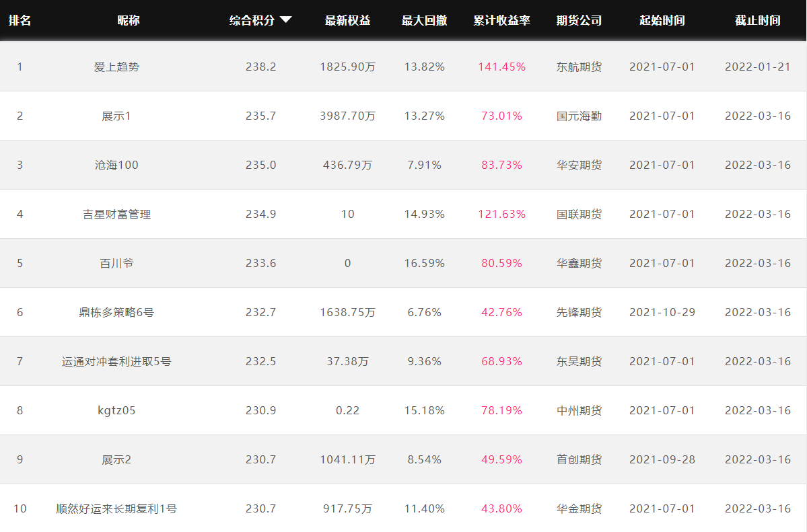
Task: Select drawdown 7.91%
Action: (425, 165)
